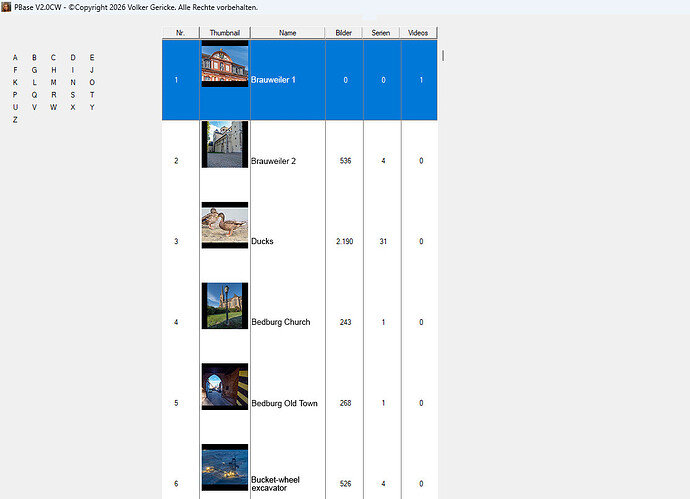Select the Brauweiler 1 name cell
Viewport: 690px width, 499px height.
(x=288, y=80)
